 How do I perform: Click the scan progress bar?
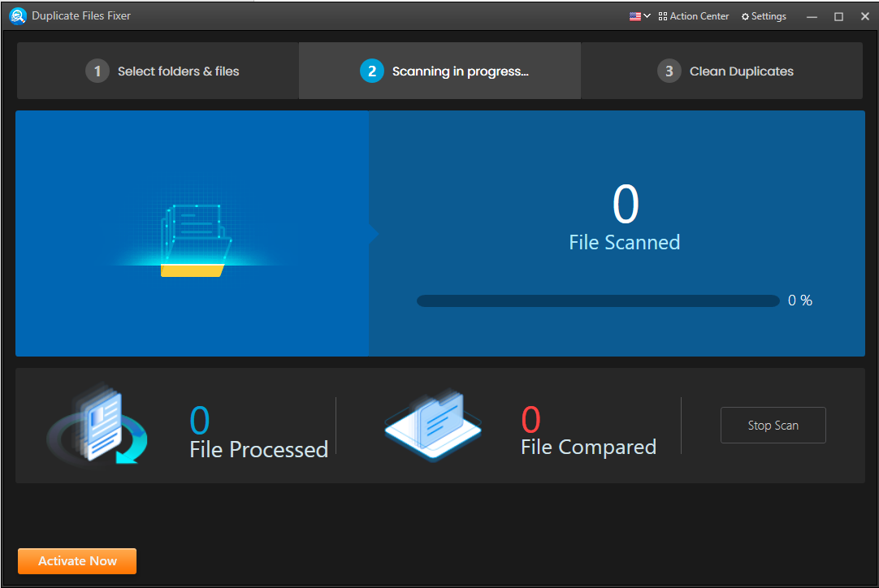click(598, 301)
